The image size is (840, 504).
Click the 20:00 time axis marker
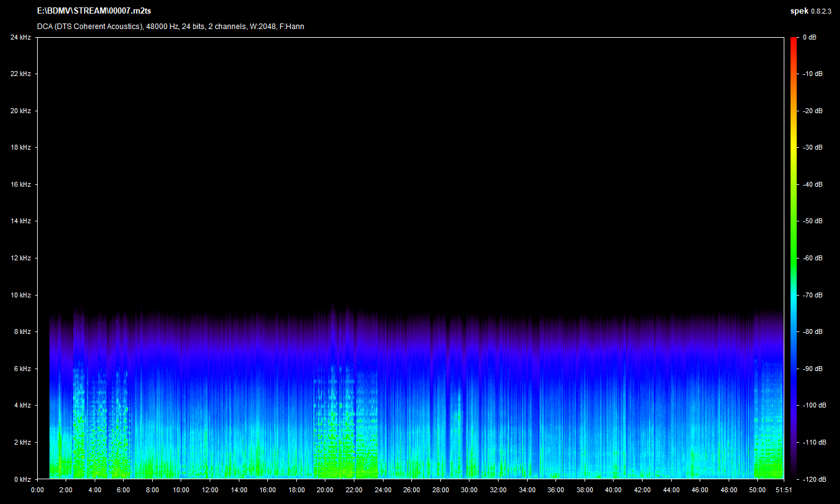325,490
